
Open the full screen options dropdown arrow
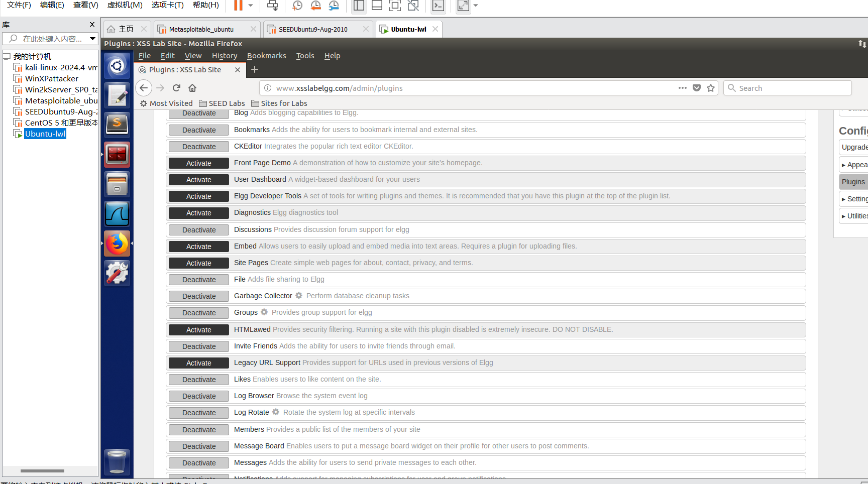coord(476,6)
